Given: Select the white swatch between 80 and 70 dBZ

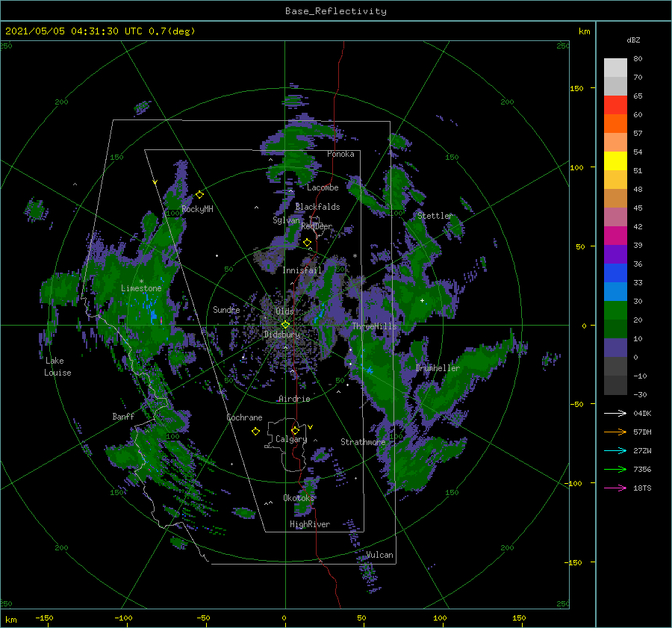Looking at the screenshot, I should 615,68.
